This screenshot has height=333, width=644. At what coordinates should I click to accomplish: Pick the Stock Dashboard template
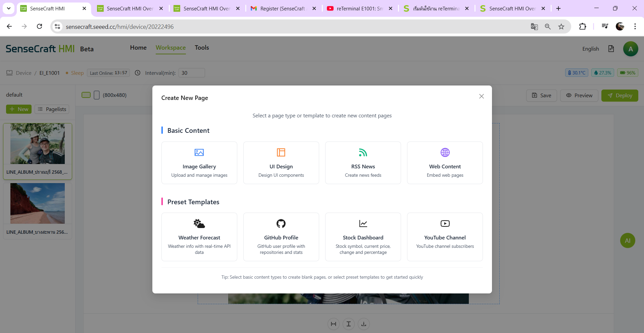(x=363, y=237)
